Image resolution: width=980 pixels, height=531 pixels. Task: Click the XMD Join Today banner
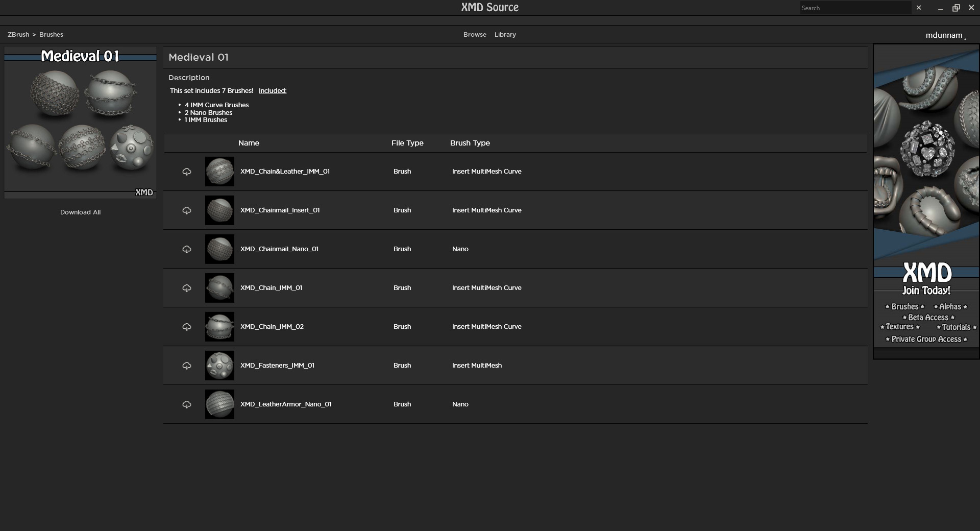926,202
